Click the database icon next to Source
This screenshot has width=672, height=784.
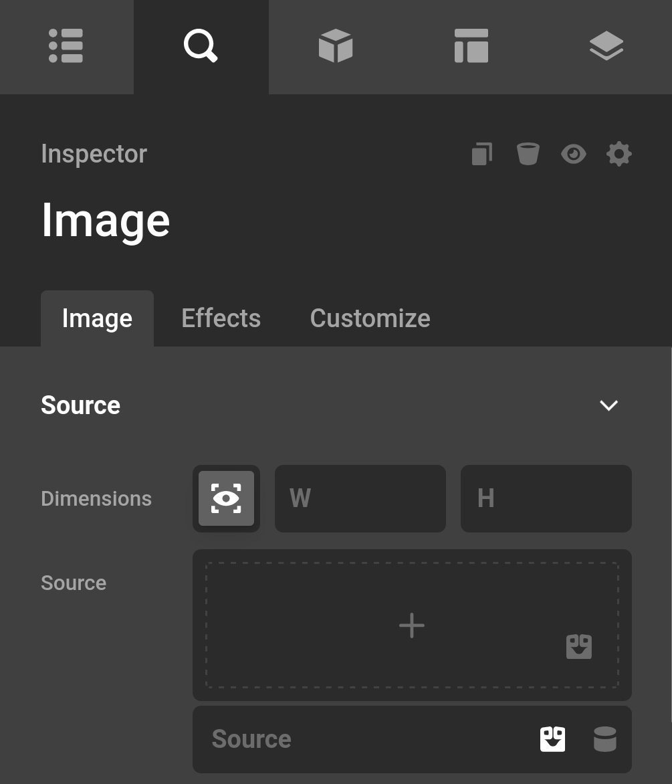pos(604,739)
